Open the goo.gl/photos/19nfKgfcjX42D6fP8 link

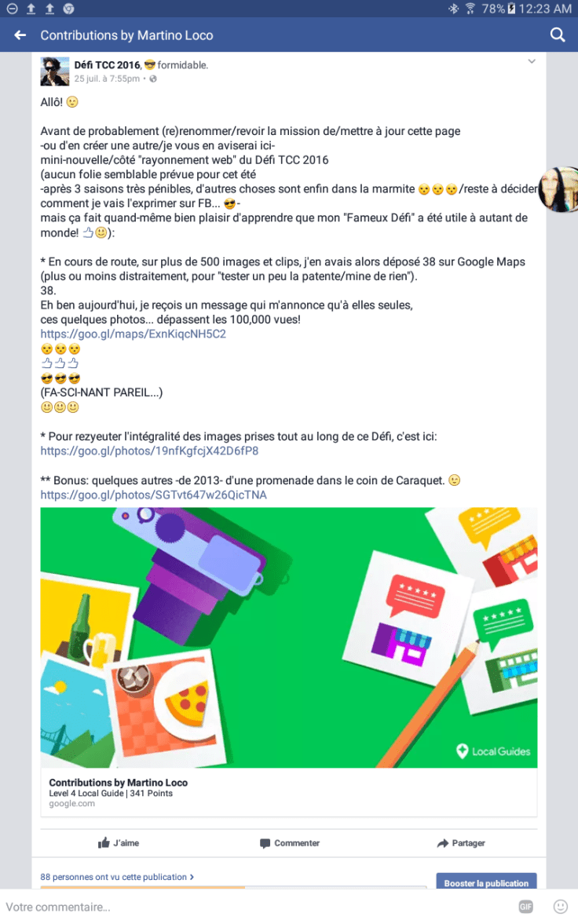[x=149, y=451]
